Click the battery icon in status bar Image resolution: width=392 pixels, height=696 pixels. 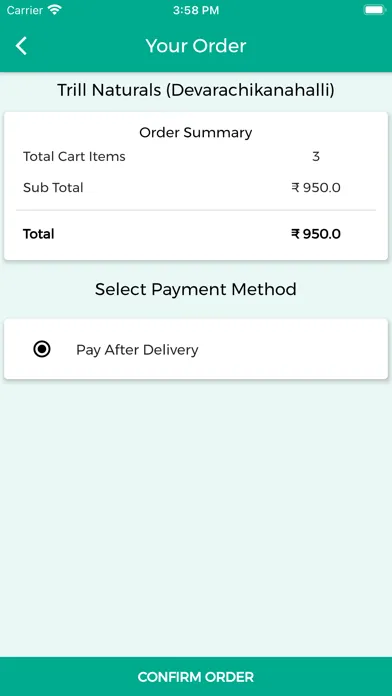pyautogui.click(x=375, y=10)
